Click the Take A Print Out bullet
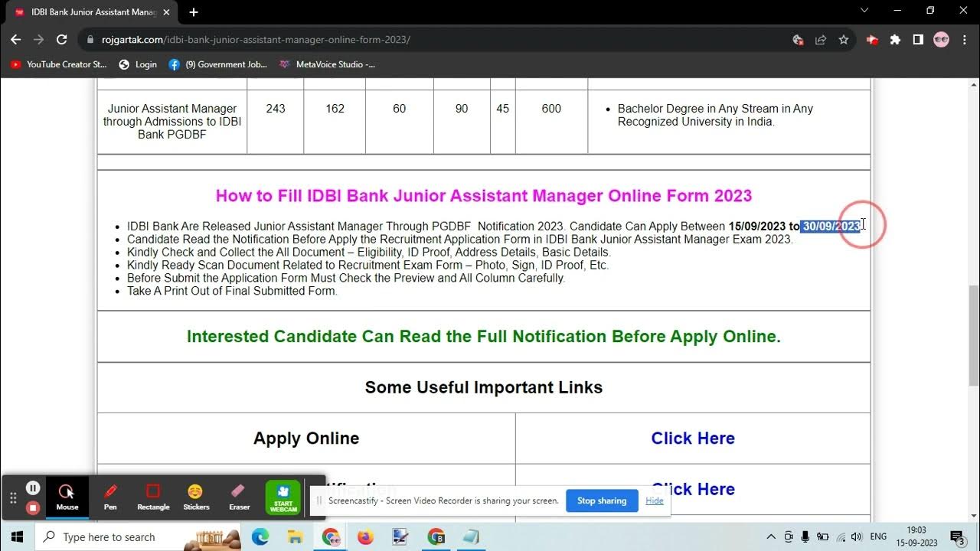The width and height of the screenshot is (980, 551). click(232, 291)
